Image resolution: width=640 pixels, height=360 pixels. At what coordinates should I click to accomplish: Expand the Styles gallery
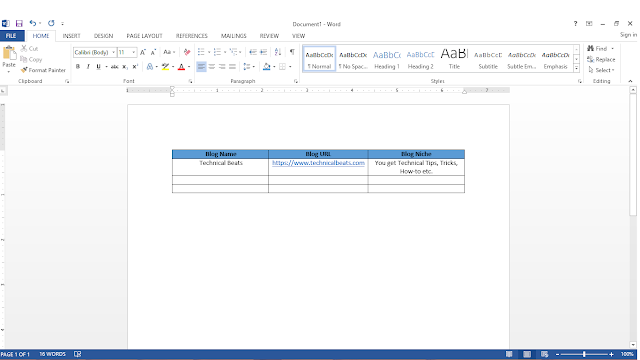(x=576, y=69)
